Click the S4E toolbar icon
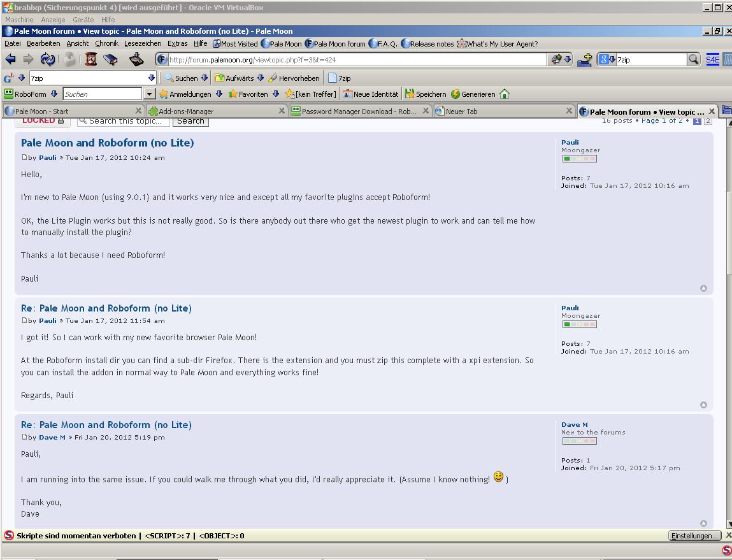 pyautogui.click(x=712, y=60)
